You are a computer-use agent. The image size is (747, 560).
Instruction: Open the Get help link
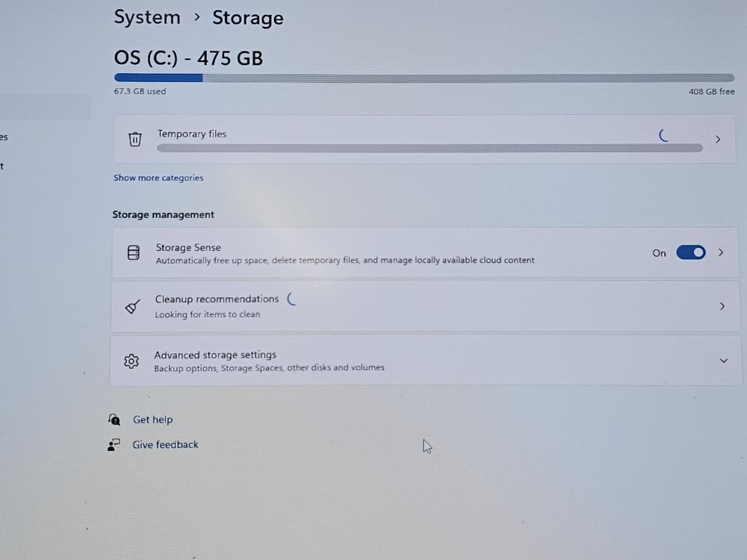click(x=152, y=420)
